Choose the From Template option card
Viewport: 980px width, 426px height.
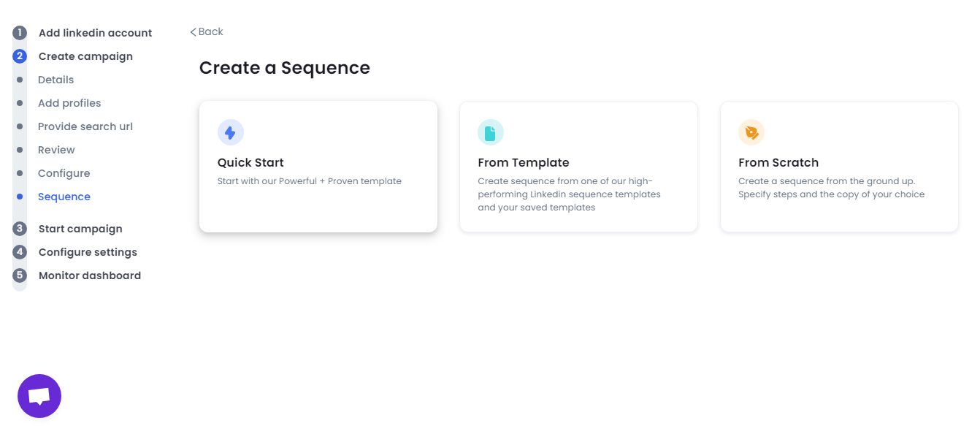pos(578,167)
